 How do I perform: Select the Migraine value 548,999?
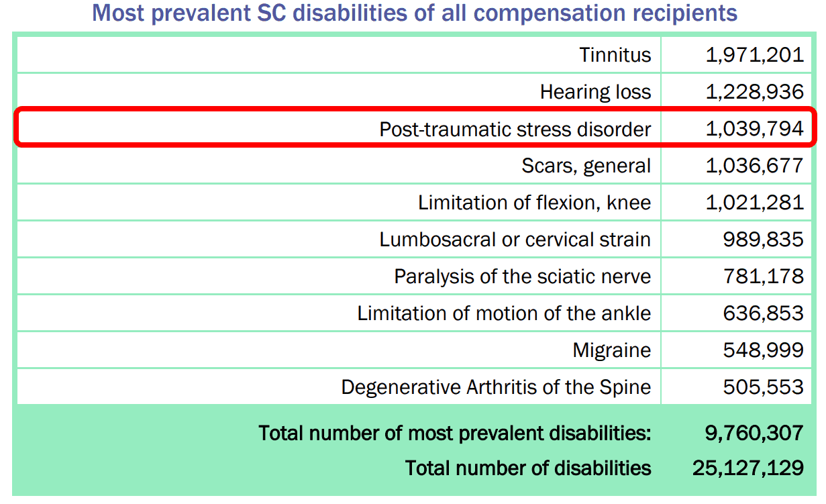[x=763, y=350]
